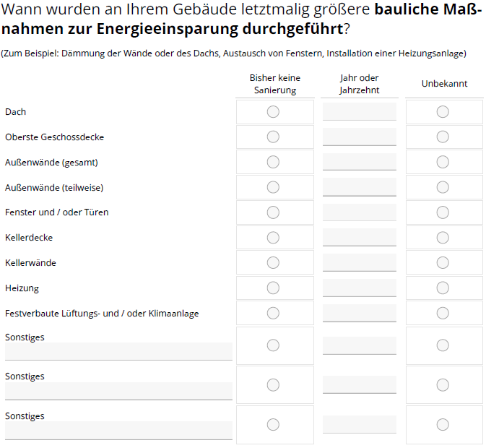Select 'Unbekannt' for Heizung
The image size is (486, 448).
pos(443,288)
